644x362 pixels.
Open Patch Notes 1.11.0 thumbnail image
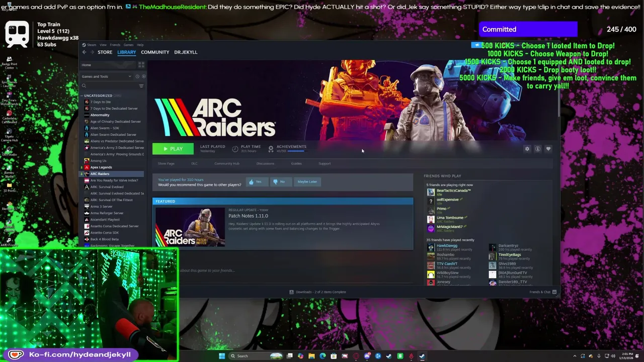190,227
